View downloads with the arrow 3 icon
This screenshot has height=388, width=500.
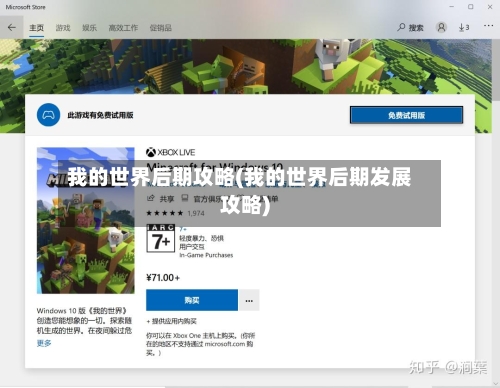pyautogui.click(x=464, y=27)
